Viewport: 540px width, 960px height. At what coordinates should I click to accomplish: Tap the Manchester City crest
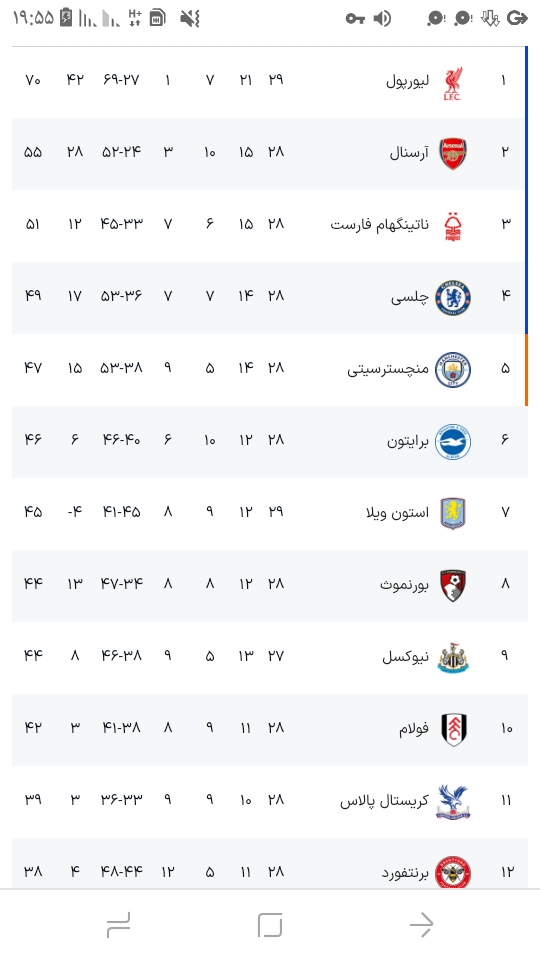(453, 369)
